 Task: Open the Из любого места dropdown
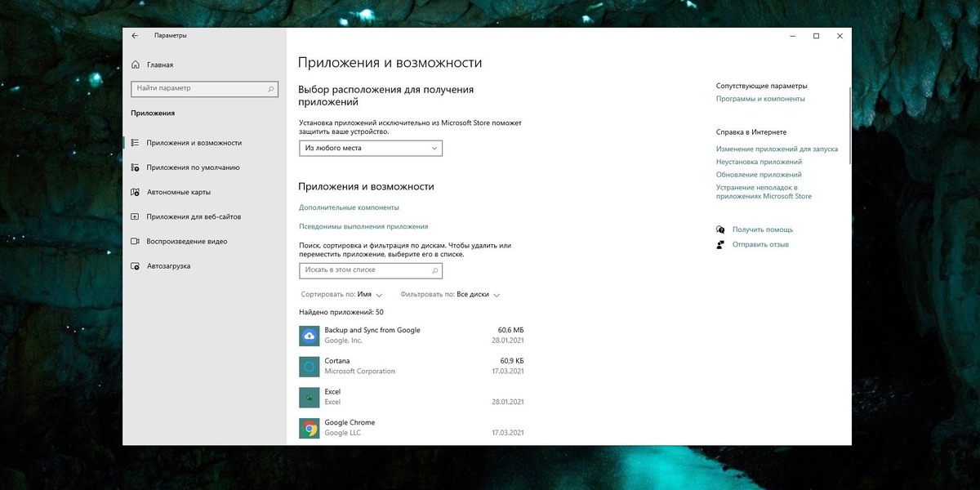[x=371, y=148]
